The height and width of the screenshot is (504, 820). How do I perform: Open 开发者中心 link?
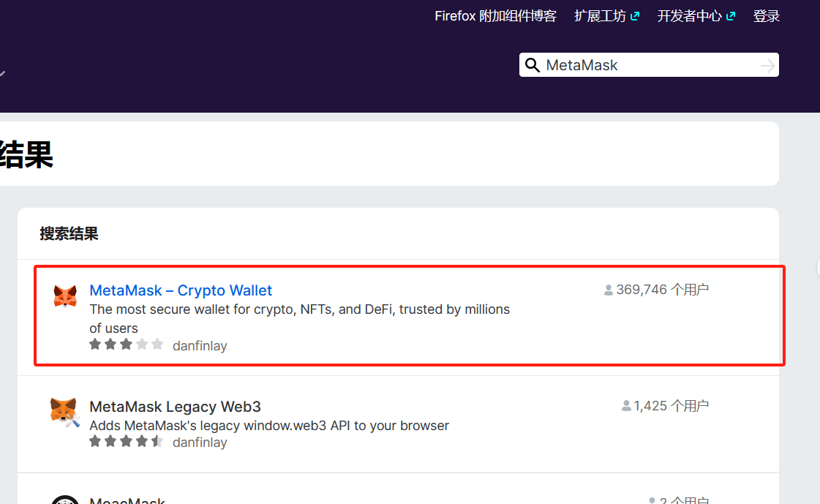(689, 16)
